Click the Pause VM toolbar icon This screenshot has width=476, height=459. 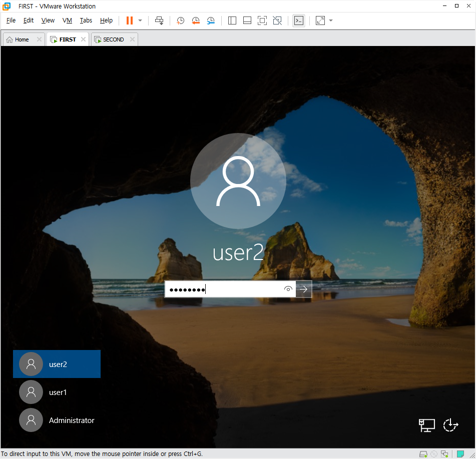(x=130, y=20)
